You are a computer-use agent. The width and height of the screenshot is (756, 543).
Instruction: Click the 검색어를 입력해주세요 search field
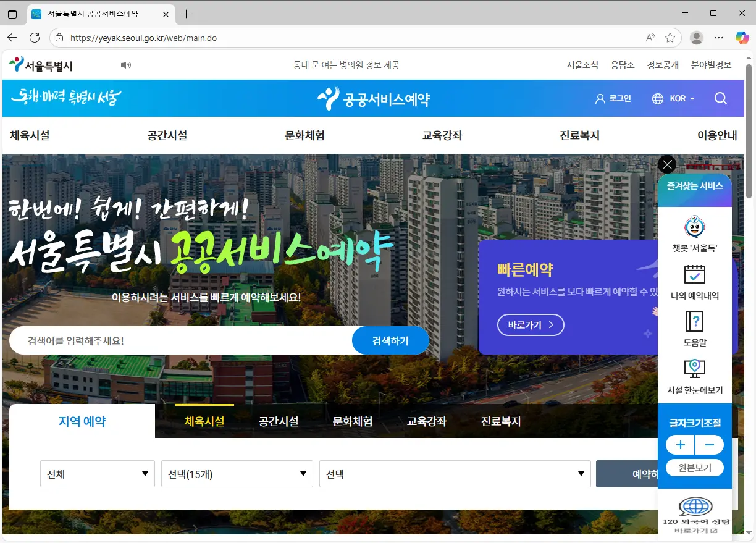point(179,340)
